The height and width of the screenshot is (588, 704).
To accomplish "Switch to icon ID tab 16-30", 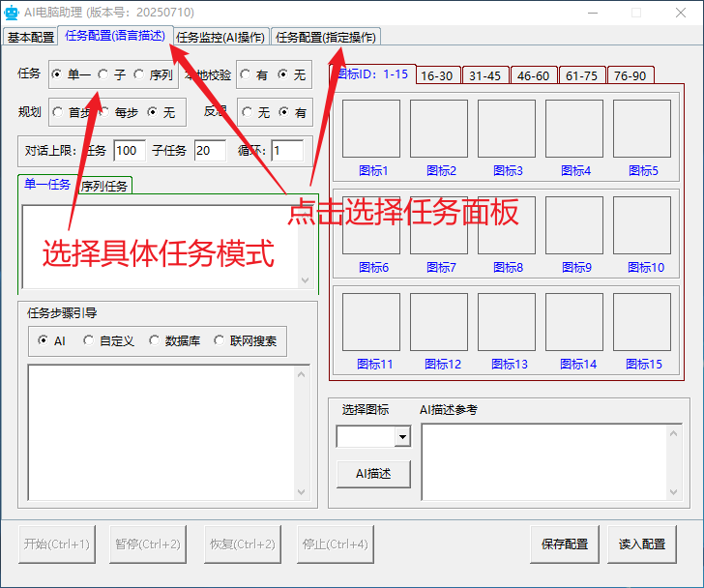I will (437, 75).
